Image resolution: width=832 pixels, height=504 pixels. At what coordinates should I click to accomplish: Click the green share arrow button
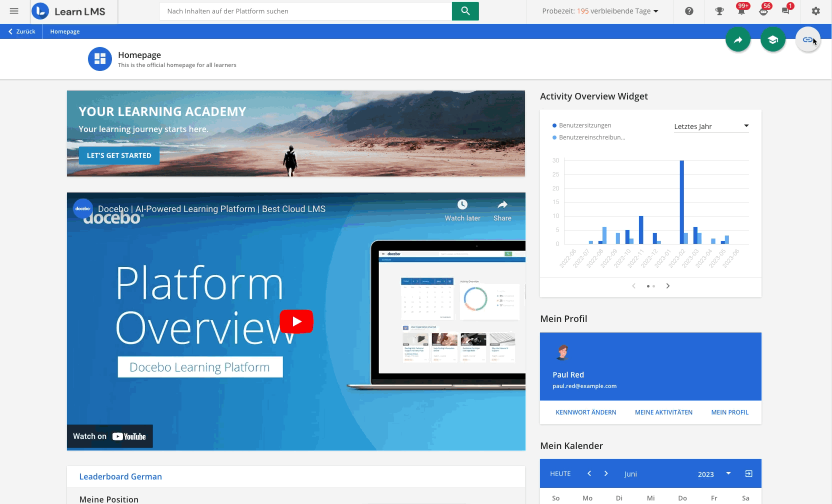coord(738,40)
